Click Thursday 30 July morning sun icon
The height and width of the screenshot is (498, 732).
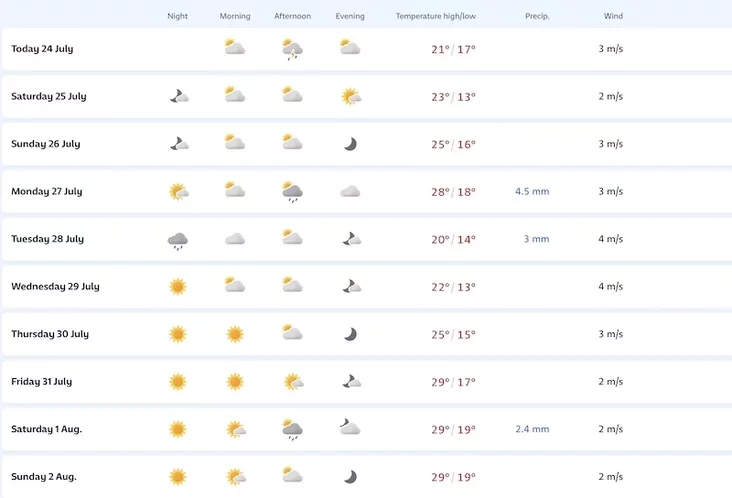235,334
